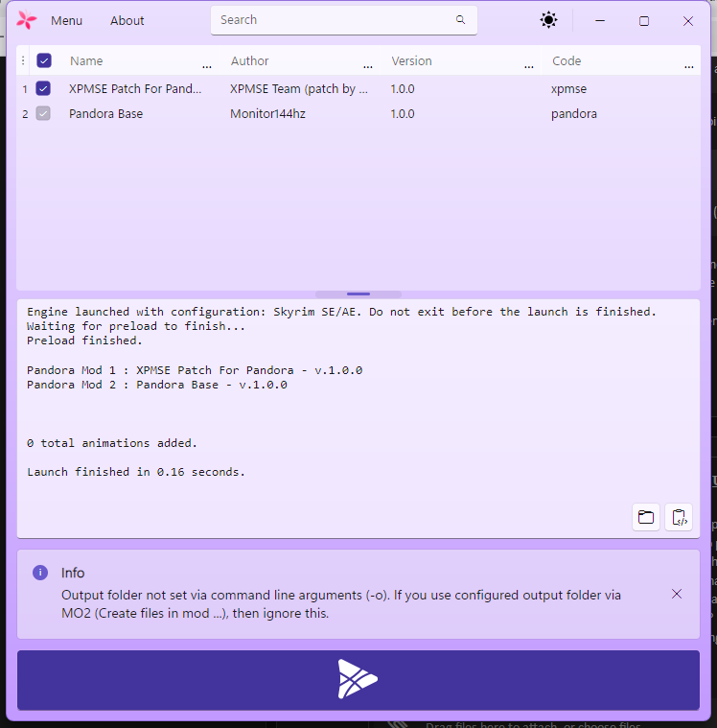Toggle the select-all header checkbox
The image size is (717, 728).
44,60
